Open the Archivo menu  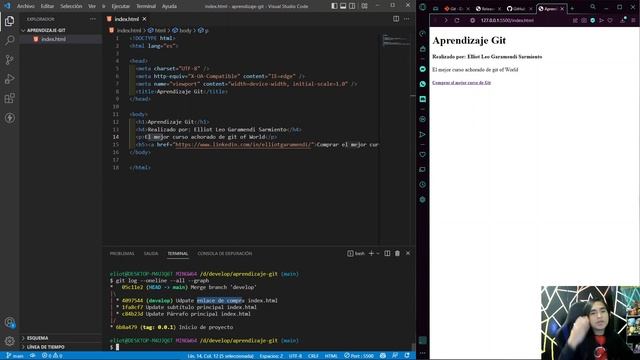tap(26, 6)
